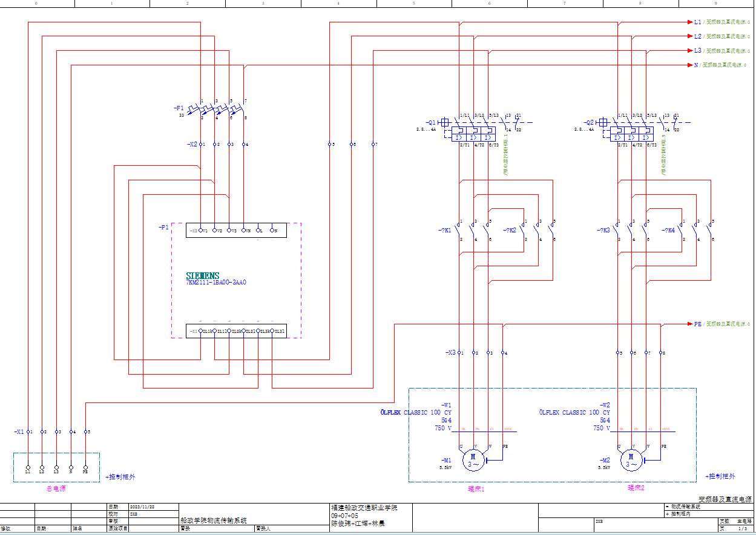Screen dimensions: 756x535
Task: Select the M1 motor symbol
Action: [474, 461]
